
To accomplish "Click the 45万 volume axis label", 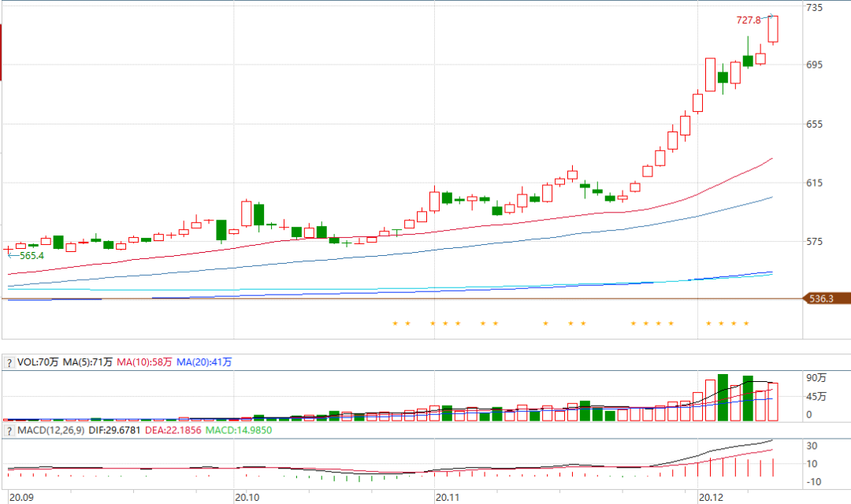I will click(x=816, y=397).
